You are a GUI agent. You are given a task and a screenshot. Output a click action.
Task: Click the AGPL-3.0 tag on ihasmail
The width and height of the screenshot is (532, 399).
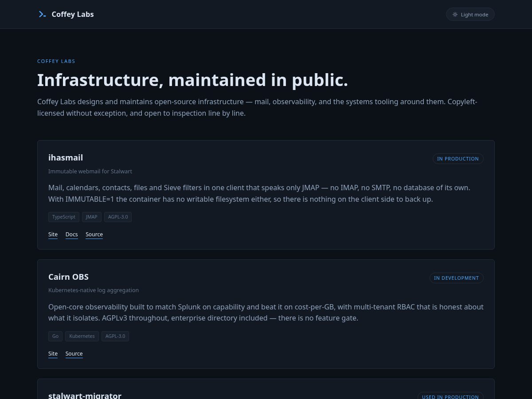coord(118,217)
